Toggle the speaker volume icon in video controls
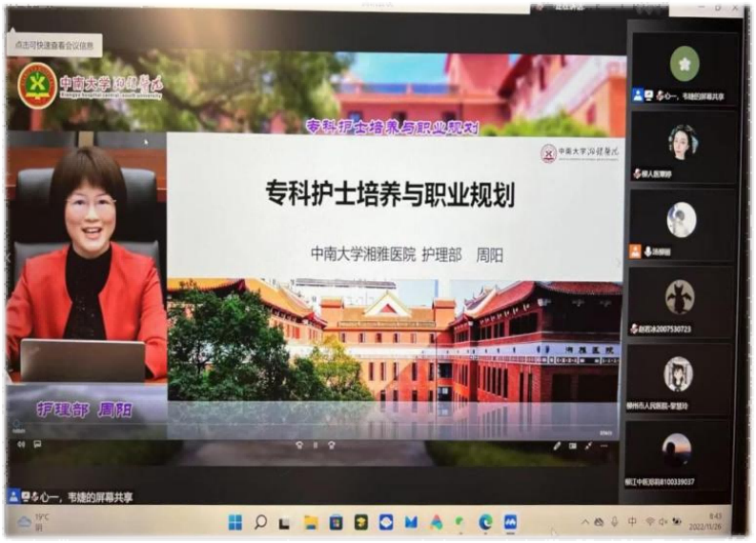The image size is (756, 543). click(20, 445)
